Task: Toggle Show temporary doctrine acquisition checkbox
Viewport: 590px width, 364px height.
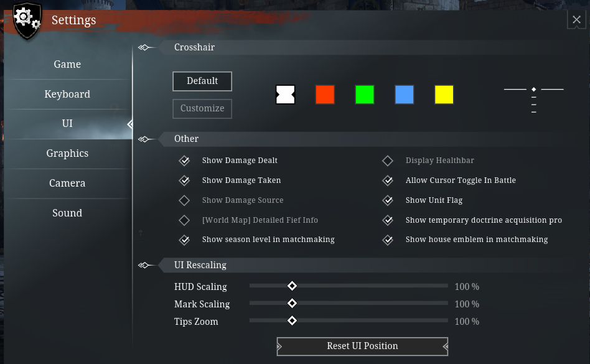Action: [388, 220]
